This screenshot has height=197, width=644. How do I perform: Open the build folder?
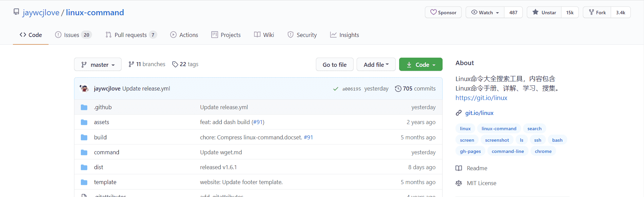[100, 137]
